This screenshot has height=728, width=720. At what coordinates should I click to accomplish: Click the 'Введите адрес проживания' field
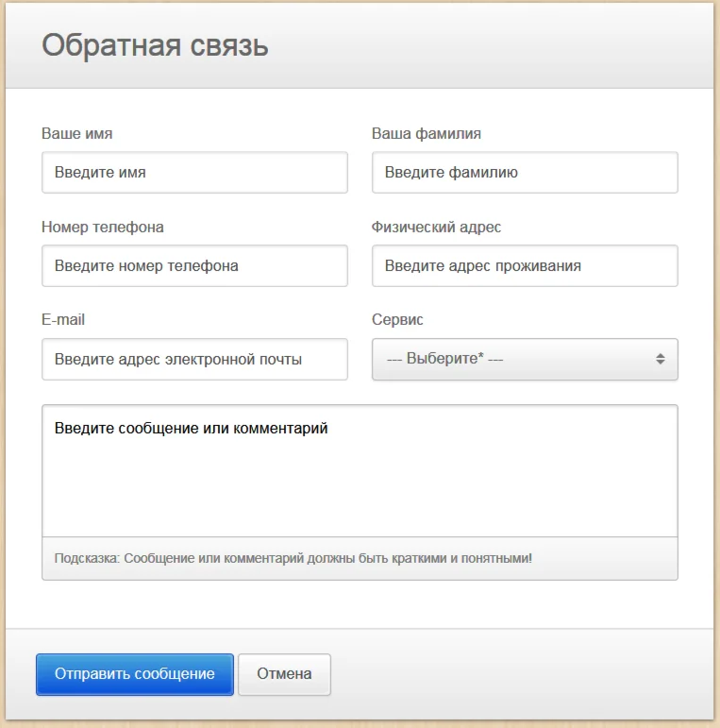[x=525, y=265]
